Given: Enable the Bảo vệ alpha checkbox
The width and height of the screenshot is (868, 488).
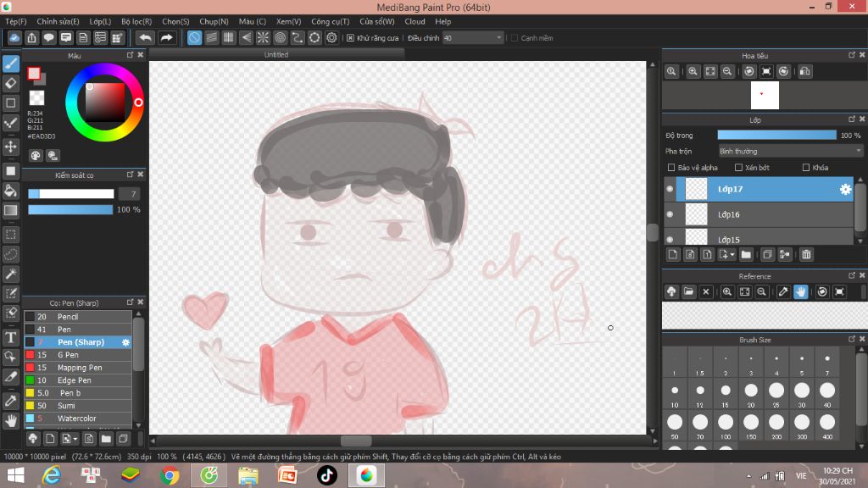Looking at the screenshot, I should [x=672, y=168].
